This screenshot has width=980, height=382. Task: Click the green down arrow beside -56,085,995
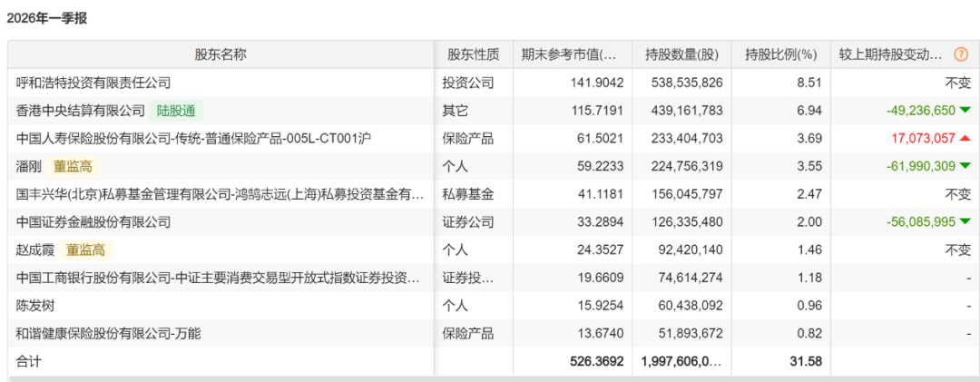965,221
